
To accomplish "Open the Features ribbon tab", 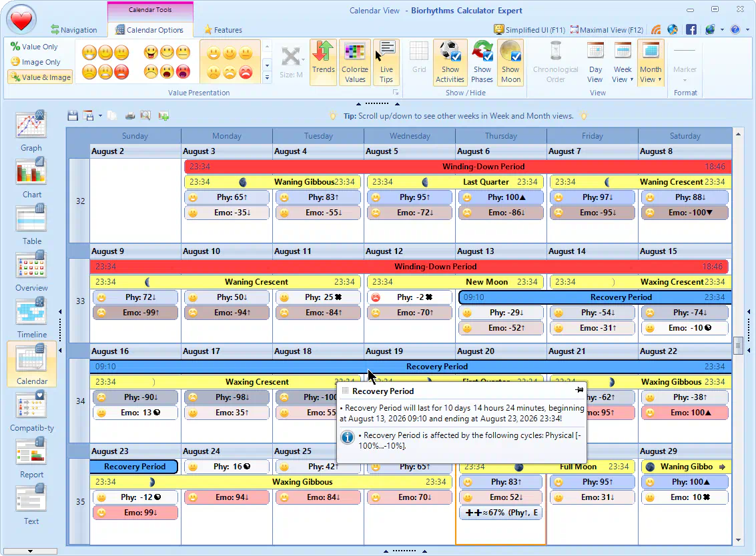I will tap(223, 29).
